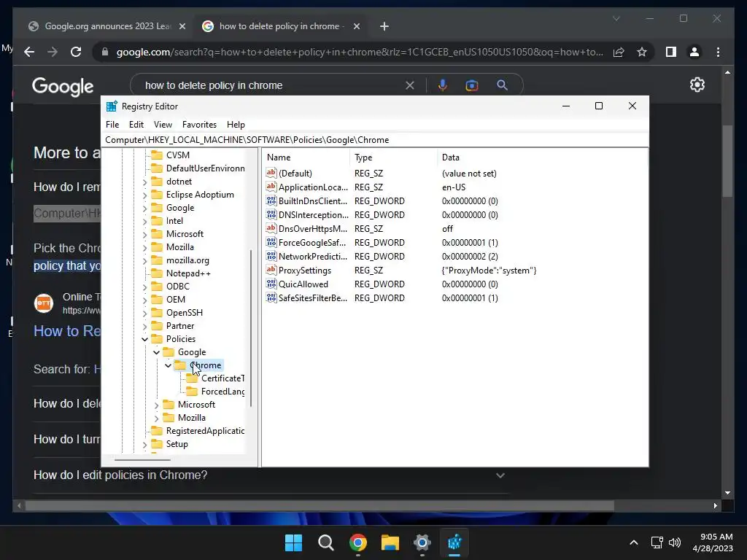Open Chrome from the taskbar

pyautogui.click(x=357, y=542)
